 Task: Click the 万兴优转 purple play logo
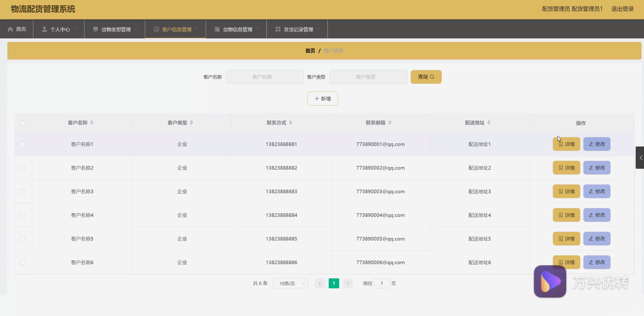550,281
